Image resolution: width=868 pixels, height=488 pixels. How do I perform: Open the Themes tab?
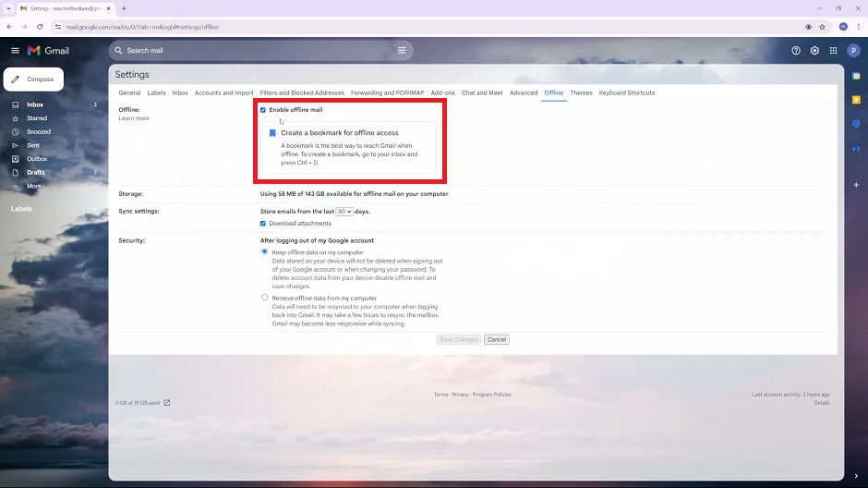[581, 93]
